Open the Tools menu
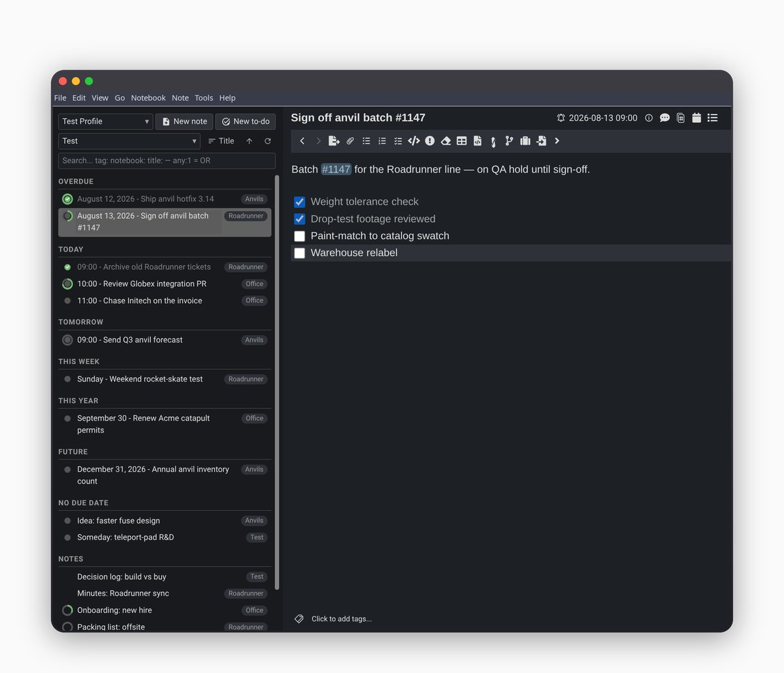Viewport: 784px width, 673px height. (x=204, y=98)
